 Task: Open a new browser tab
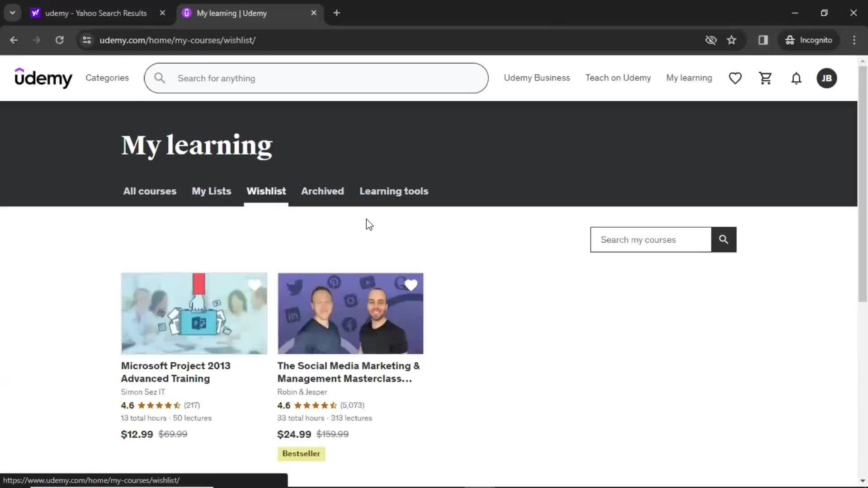click(x=336, y=13)
